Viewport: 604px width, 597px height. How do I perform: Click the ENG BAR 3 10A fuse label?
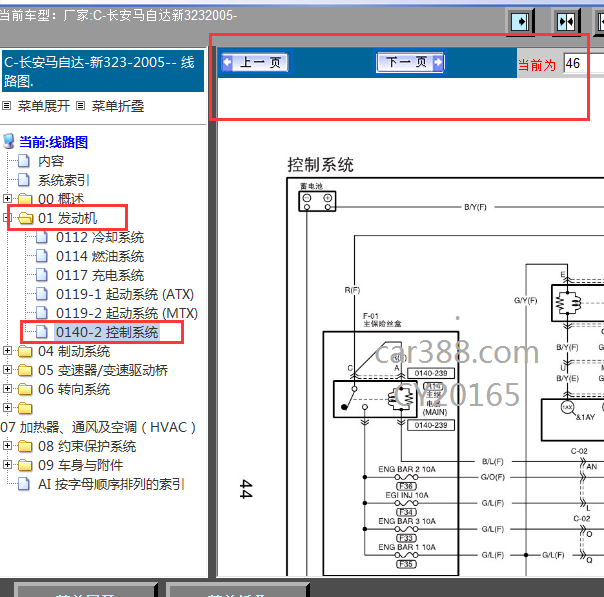tap(407, 521)
